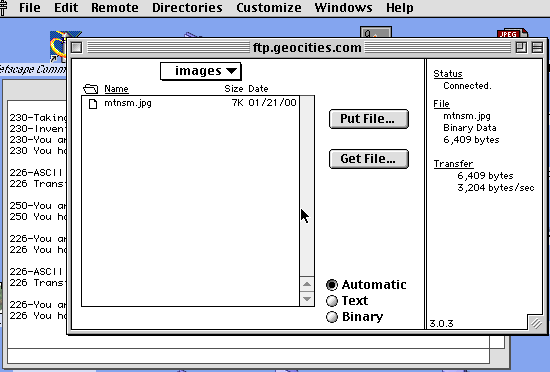Click the Transfer heading
The width and height of the screenshot is (550, 372).
click(x=453, y=164)
